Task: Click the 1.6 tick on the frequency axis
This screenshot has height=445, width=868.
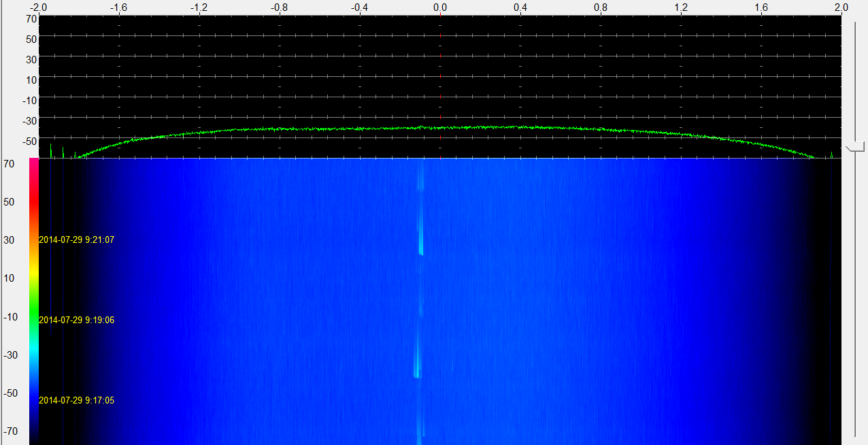Action: [x=761, y=7]
